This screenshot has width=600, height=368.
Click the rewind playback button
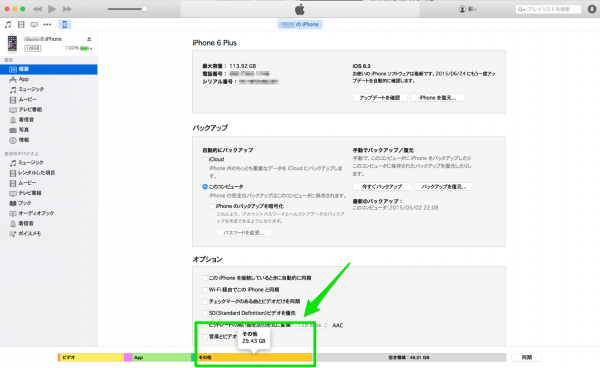coord(37,9)
